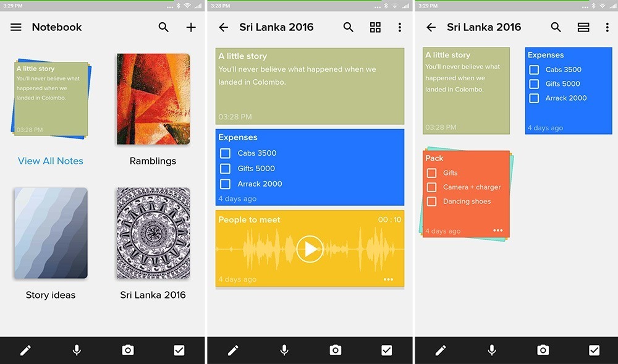Open the overflow menu in middle Sri Lanka view
Image resolution: width=618 pixels, height=364 pixels.
point(400,27)
